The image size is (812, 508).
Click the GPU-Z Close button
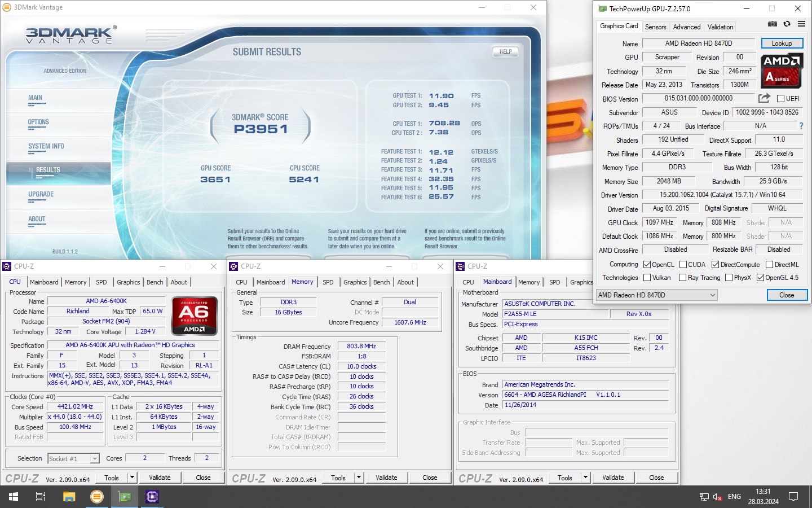(x=787, y=295)
